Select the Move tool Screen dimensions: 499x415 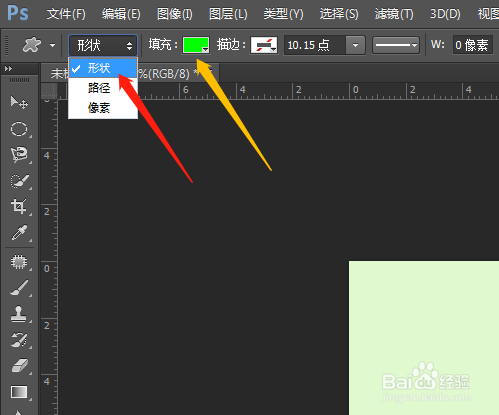point(19,102)
